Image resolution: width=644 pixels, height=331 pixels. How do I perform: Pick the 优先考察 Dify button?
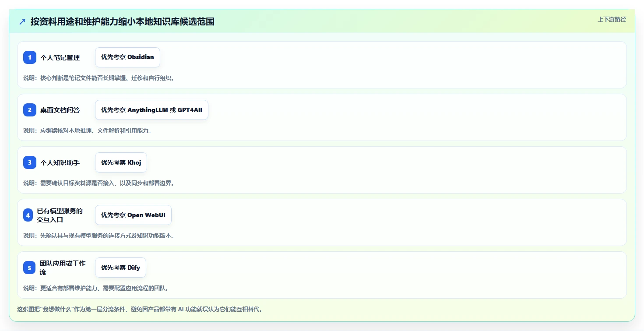[120, 268]
